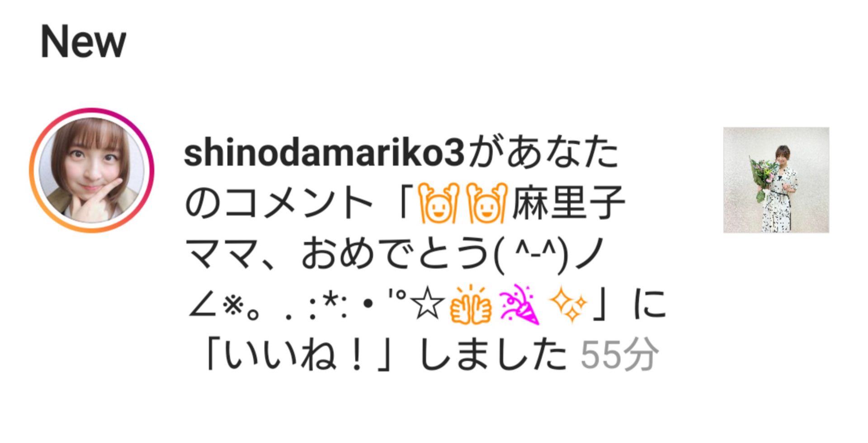Tap the pink party popper emoji
Image resolution: width=868 pixels, height=443 pixels.
coord(519,305)
